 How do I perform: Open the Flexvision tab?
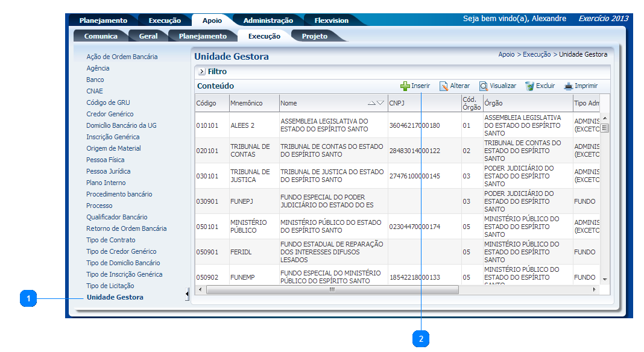[331, 20]
